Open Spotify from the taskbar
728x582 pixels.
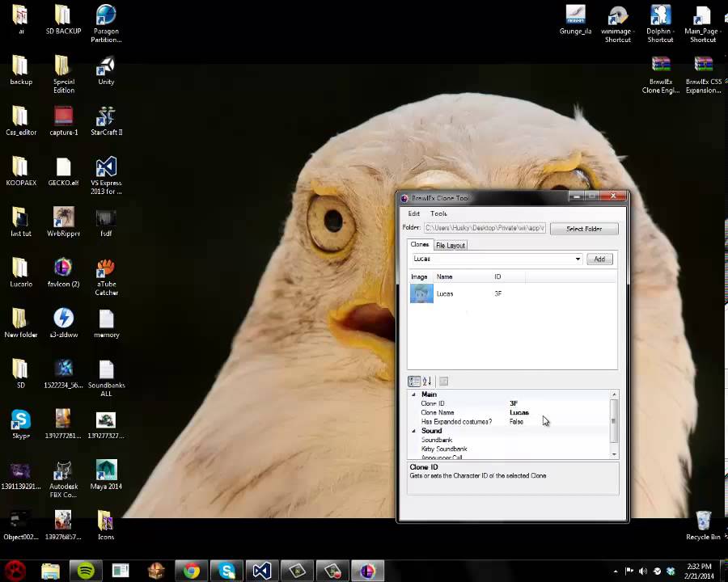(86, 571)
